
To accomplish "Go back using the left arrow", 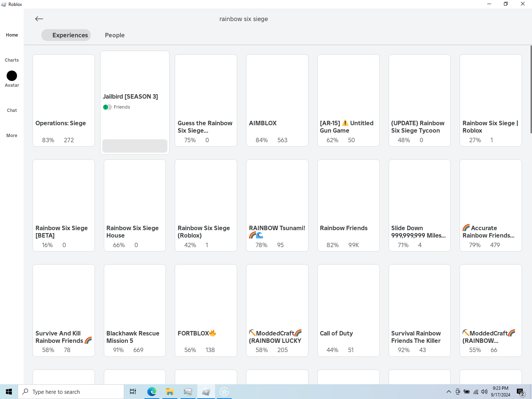I will [x=39, y=19].
